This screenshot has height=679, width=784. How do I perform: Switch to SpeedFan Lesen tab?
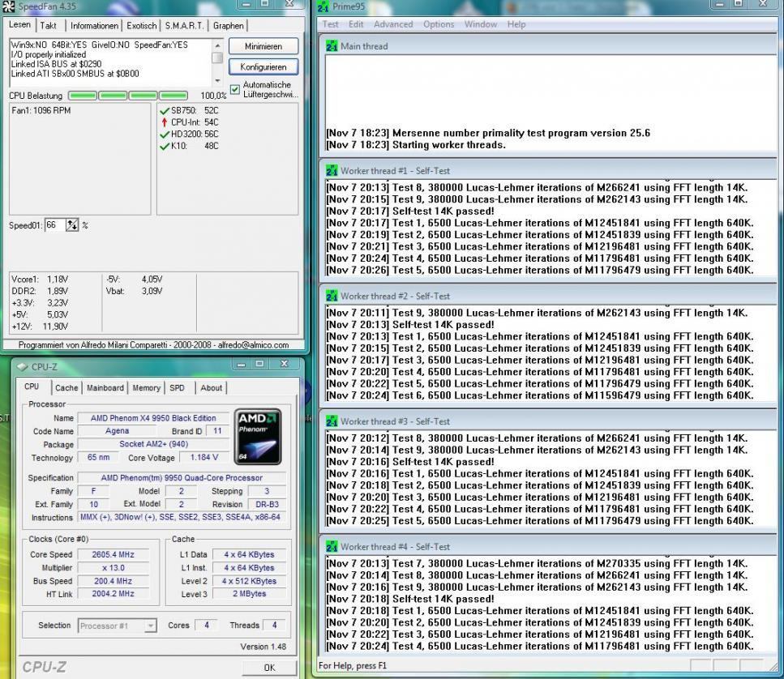click(19, 24)
